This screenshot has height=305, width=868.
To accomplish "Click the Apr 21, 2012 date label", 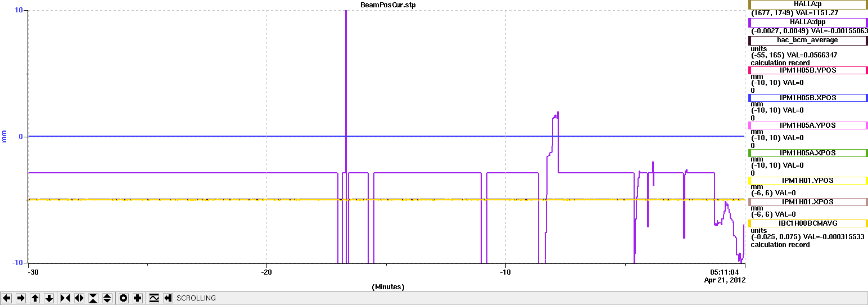I will coord(725,280).
